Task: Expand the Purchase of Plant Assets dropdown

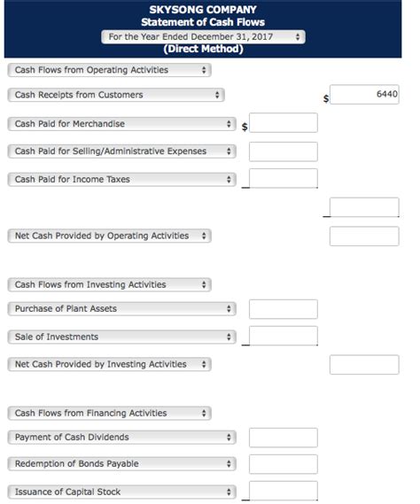Action: tap(122, 309)
